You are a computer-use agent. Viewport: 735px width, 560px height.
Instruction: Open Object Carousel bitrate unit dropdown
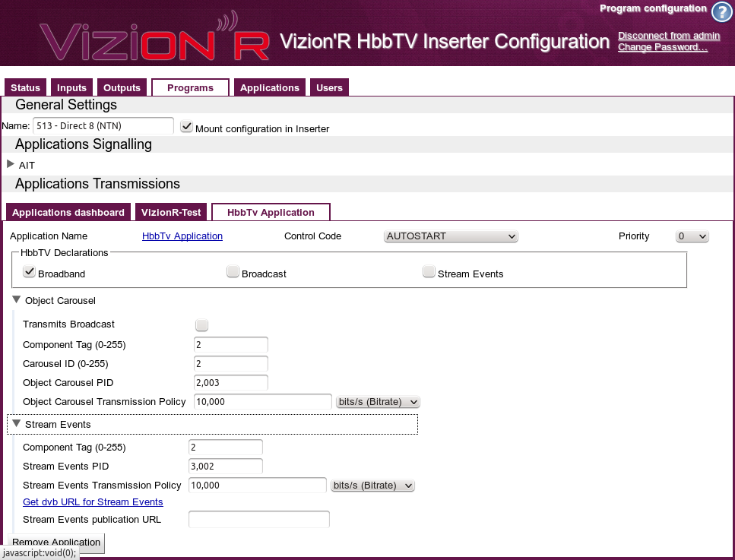tap(378, 402)
